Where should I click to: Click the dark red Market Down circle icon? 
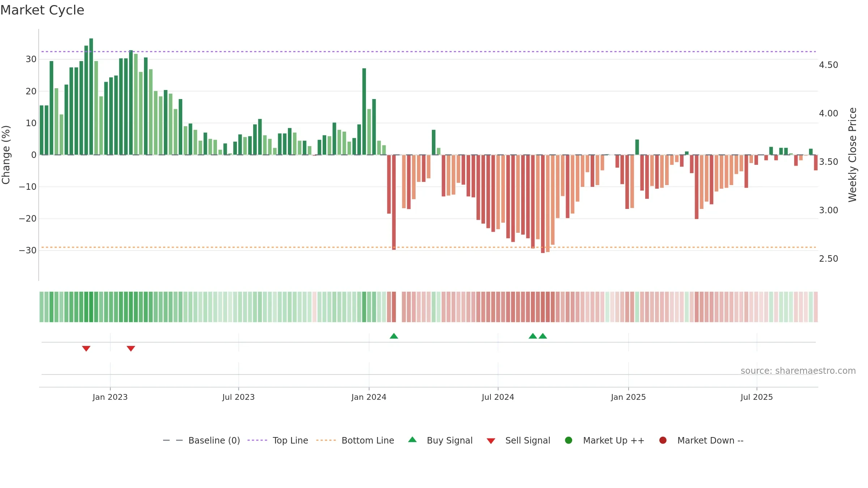point(663,440)
